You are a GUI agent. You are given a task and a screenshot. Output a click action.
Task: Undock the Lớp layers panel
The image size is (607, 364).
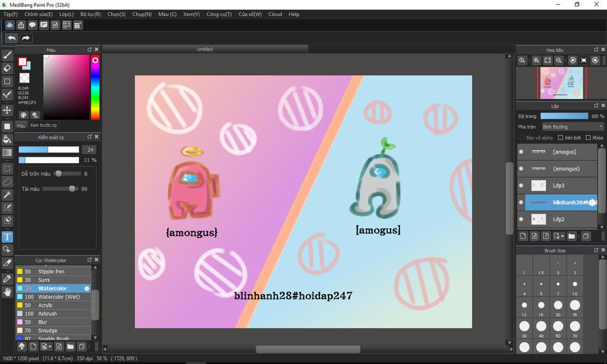coord(596,106)
